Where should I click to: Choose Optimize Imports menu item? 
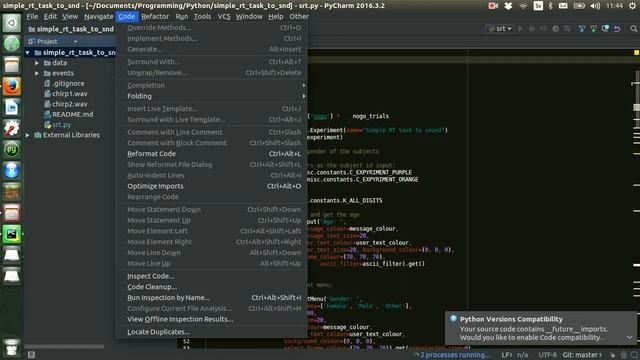click(x=211, y=186)
